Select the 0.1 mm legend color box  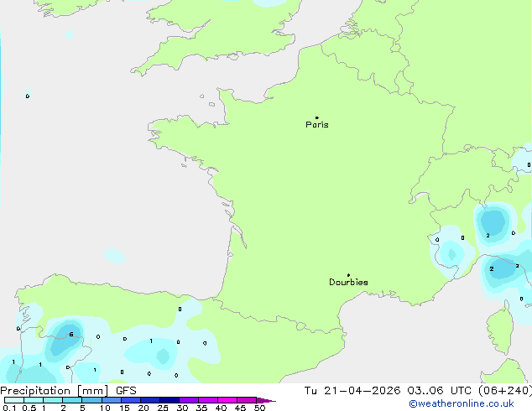14,400
